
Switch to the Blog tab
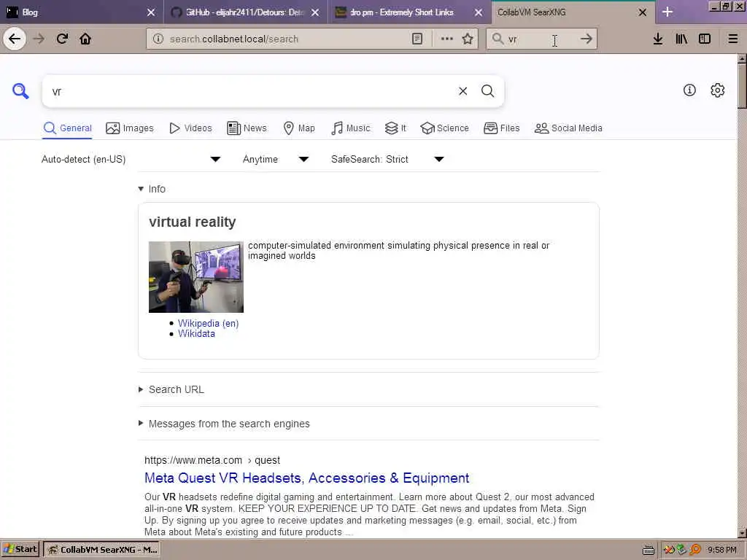coord(81,12)
